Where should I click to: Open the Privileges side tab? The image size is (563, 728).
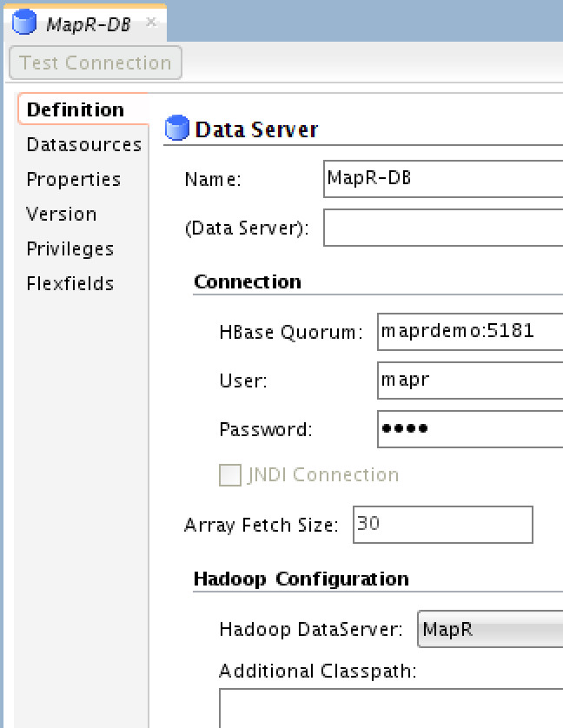(70, 249)
